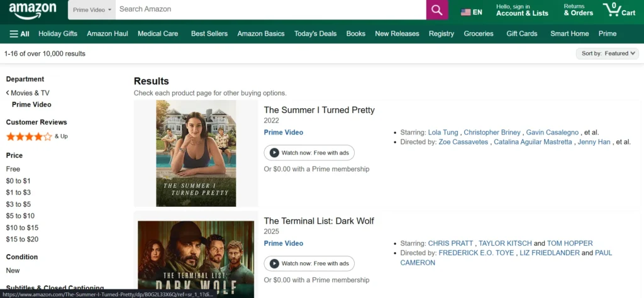Expand the Sort by Featured dropdown
644x298 pixels.
click(607, 53)
